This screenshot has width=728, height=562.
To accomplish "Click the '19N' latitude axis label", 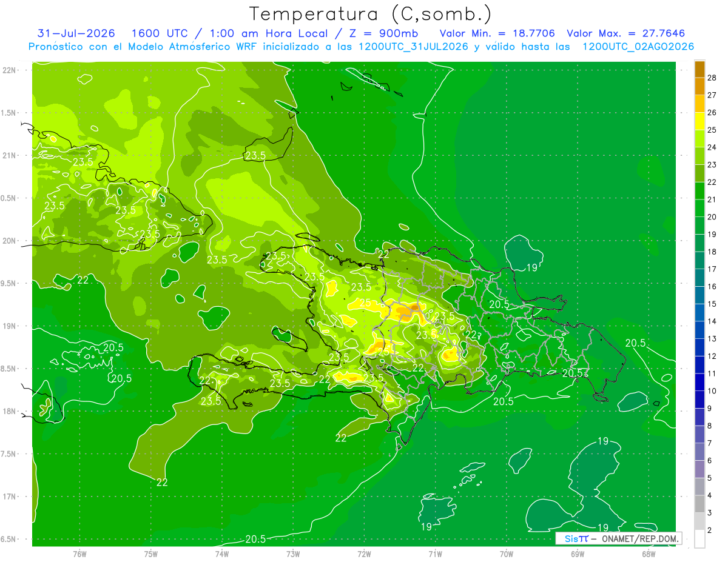I will 9,326.
